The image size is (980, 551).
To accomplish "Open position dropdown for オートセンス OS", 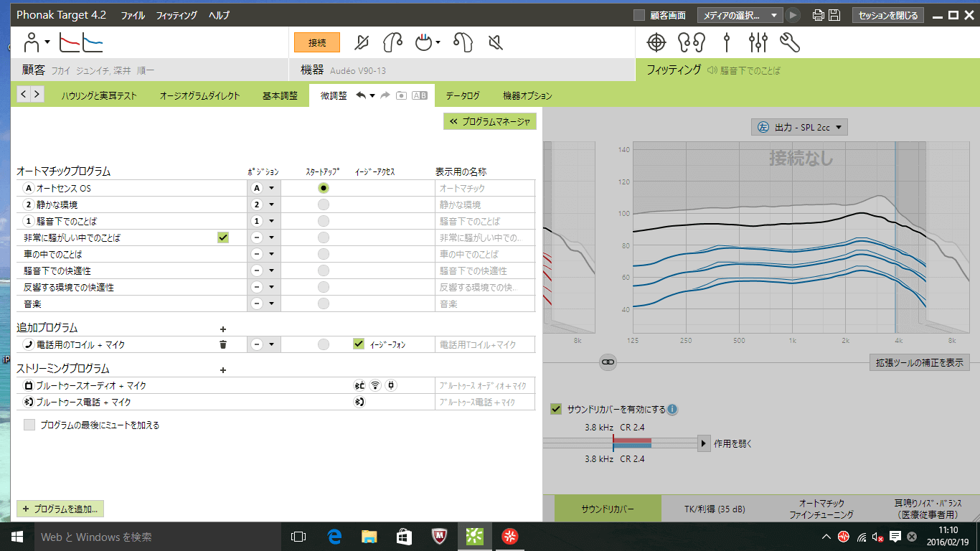I will click(263, 188).
